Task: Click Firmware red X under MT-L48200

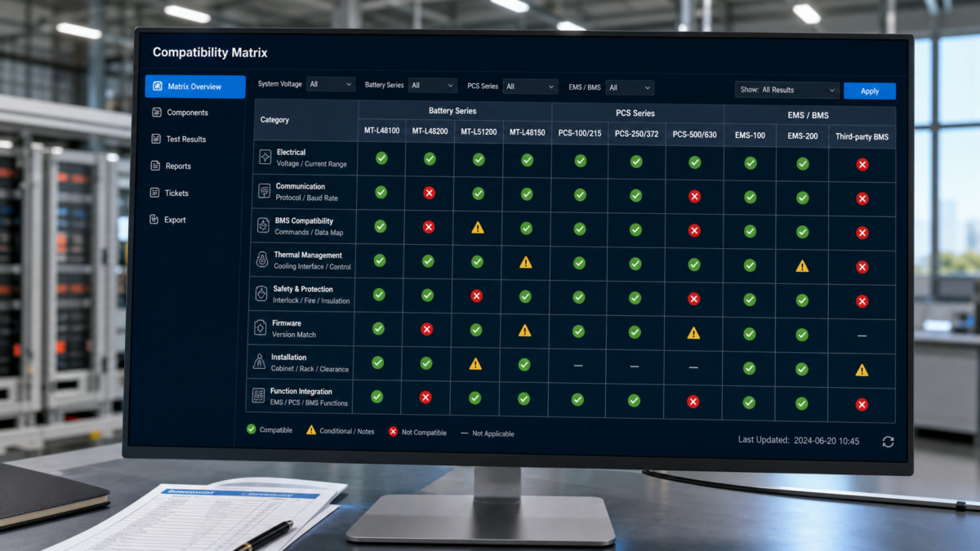Action: point(426,329)
